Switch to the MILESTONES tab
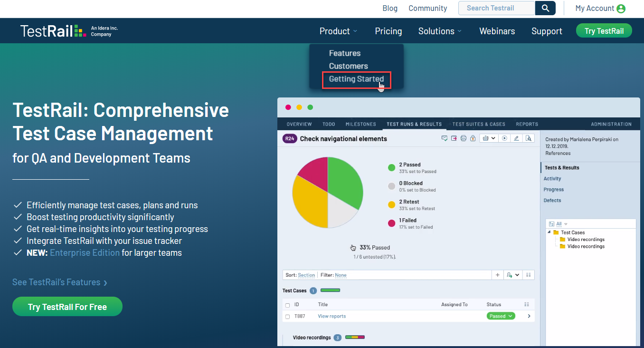The width and height of the screenshot is (644, 348). (361, 124)
